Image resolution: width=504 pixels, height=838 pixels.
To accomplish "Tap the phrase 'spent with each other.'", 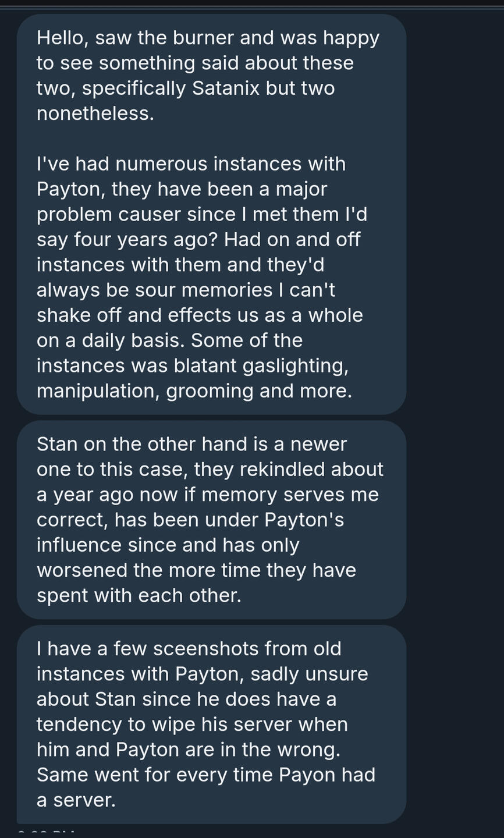I will pyautogui.click(x=139, y=595).
